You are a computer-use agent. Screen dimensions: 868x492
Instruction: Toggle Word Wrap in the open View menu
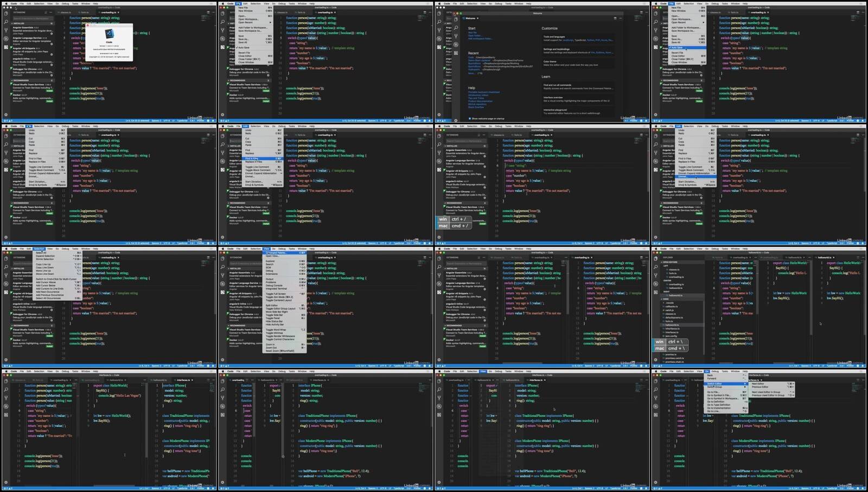(276, 330)
